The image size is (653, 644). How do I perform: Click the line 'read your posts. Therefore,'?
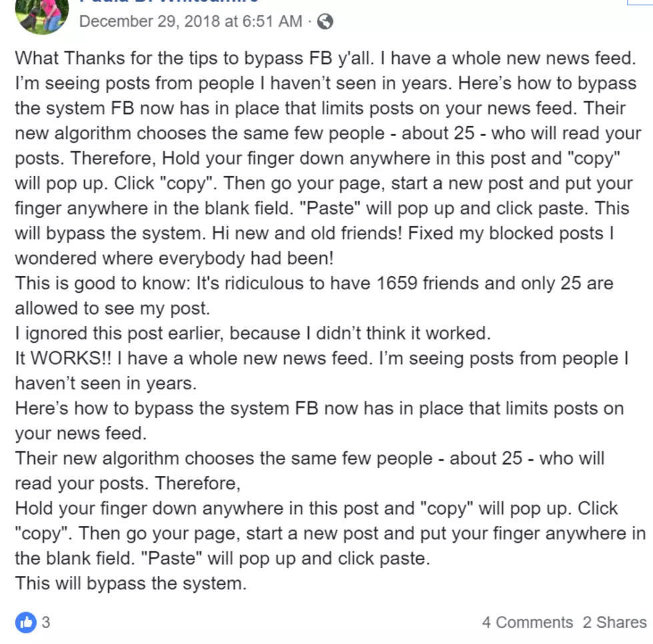click(x=128, y=484)
